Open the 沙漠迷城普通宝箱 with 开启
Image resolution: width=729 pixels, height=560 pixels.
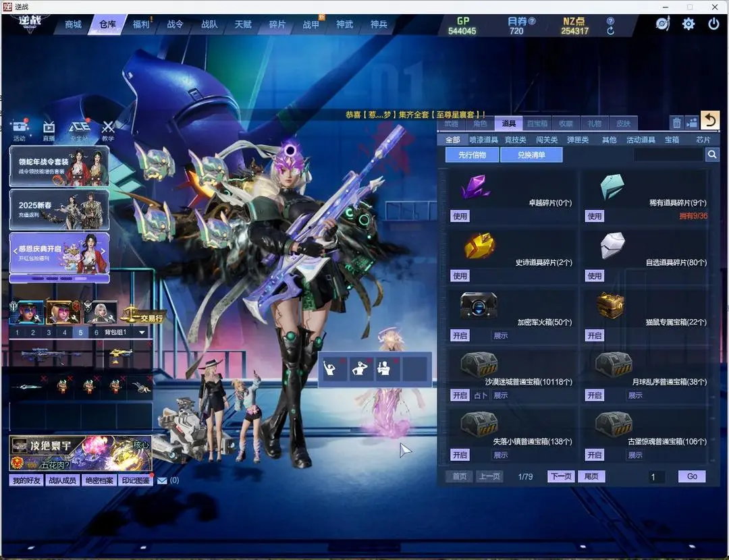tap(460, 395)
